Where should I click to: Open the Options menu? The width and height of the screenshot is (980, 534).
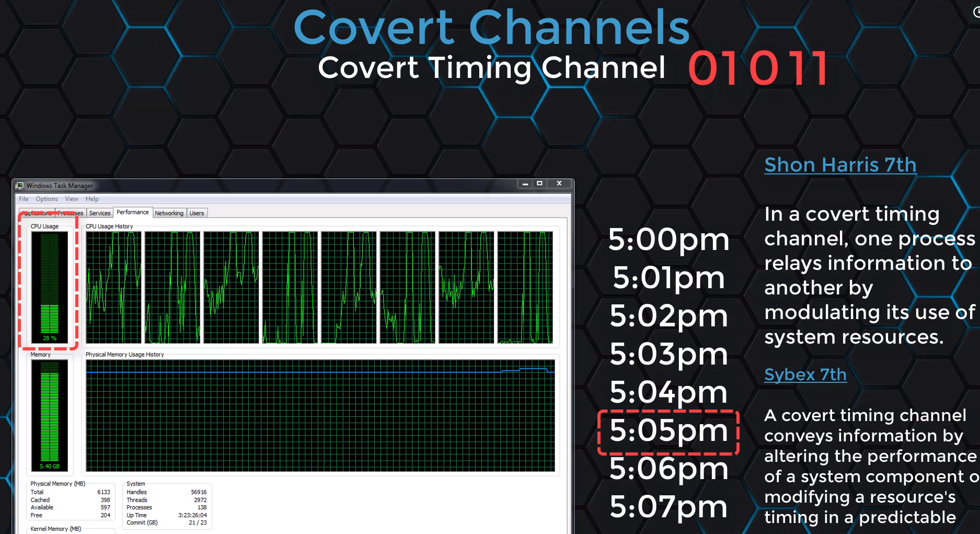[47, 199]
